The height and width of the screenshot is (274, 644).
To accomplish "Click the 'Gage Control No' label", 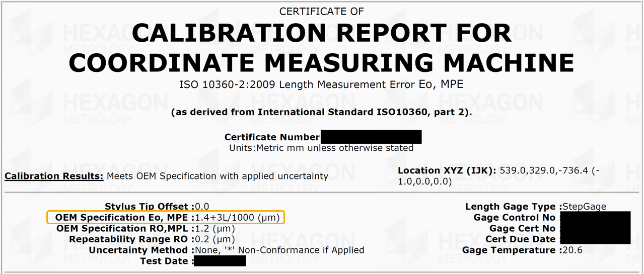I will pyautogui.click(x=515, y=218).
